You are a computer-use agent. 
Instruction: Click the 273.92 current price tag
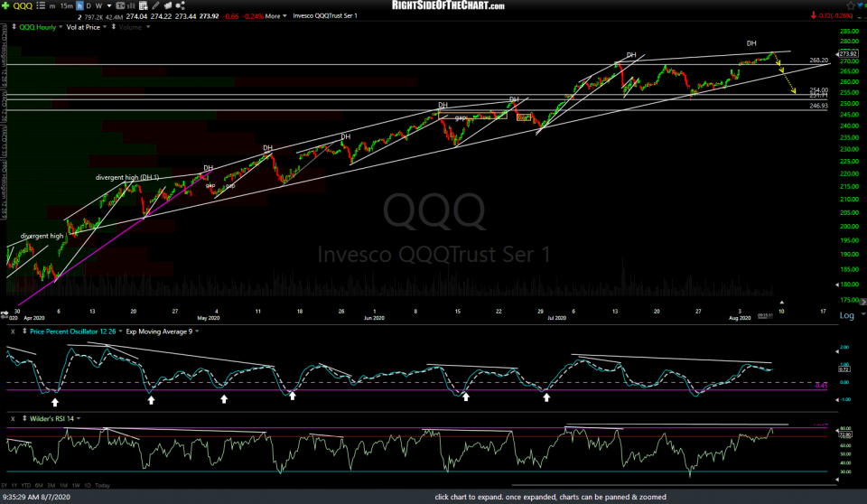tap(848, 53)
